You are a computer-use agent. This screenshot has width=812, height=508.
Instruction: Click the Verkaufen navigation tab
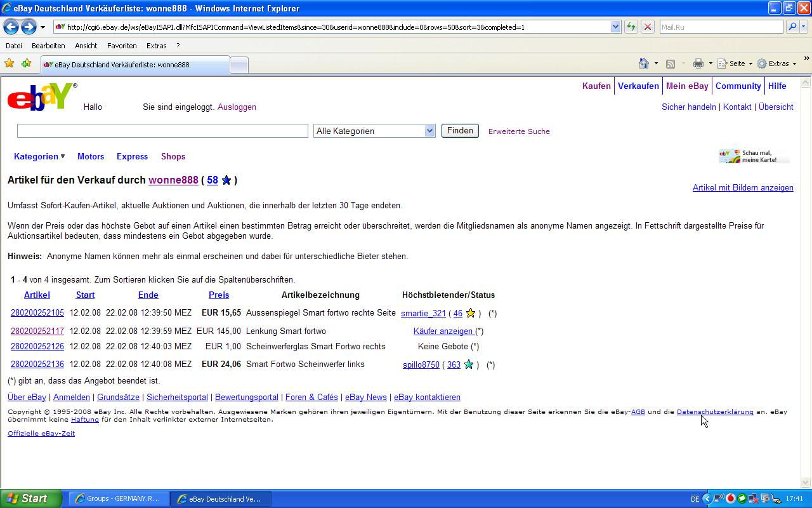click(x=638, y=86)
